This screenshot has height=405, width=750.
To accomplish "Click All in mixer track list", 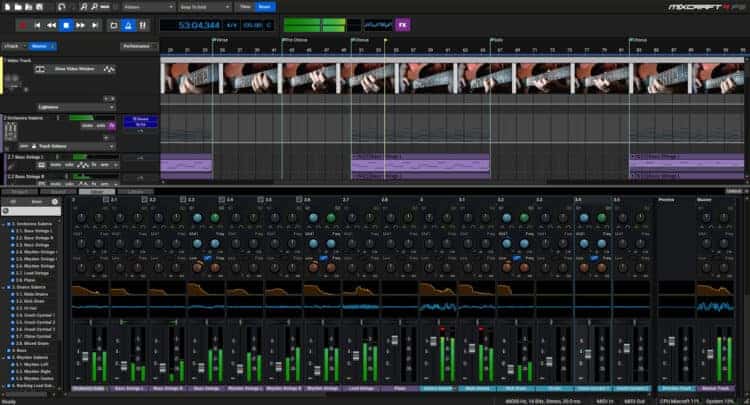I will (x=13, y=202).
